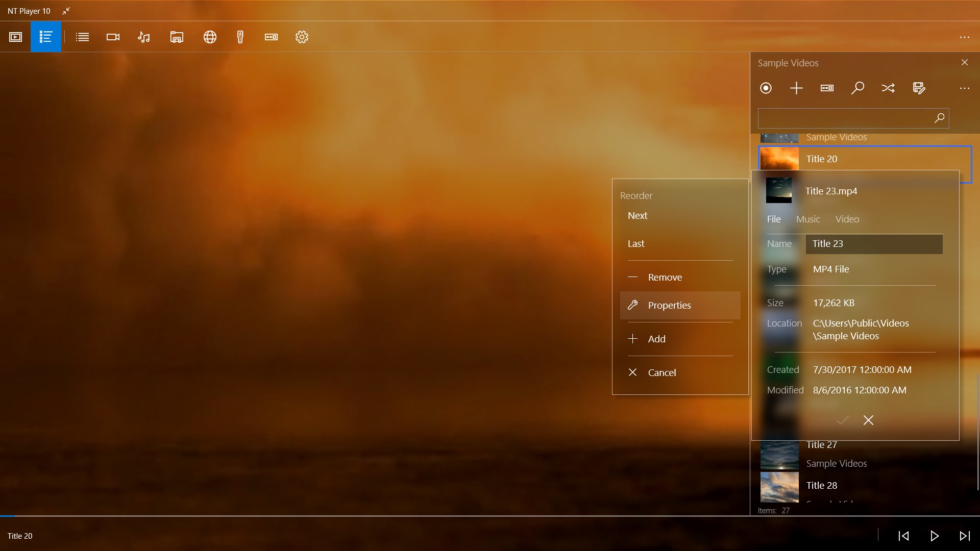Open the web globe icon

pyautogui.click(x=210, y=37)
